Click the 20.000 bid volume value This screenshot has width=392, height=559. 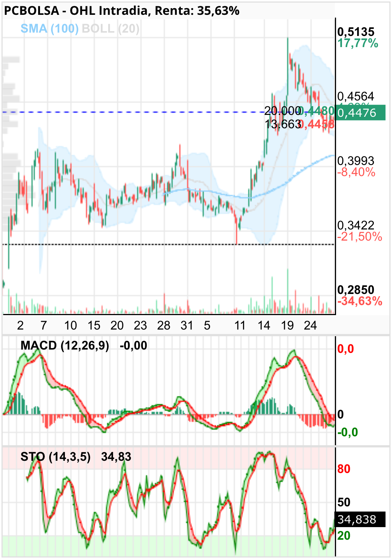282,110
